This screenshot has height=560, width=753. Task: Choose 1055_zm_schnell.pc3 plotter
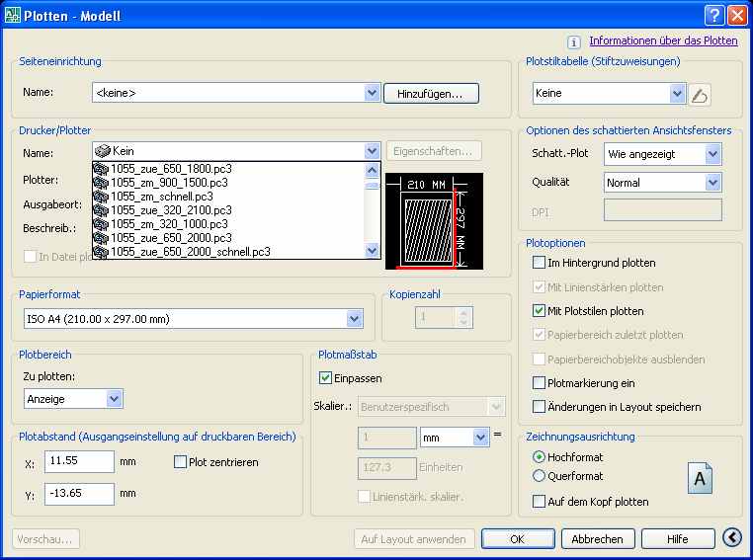228,197
